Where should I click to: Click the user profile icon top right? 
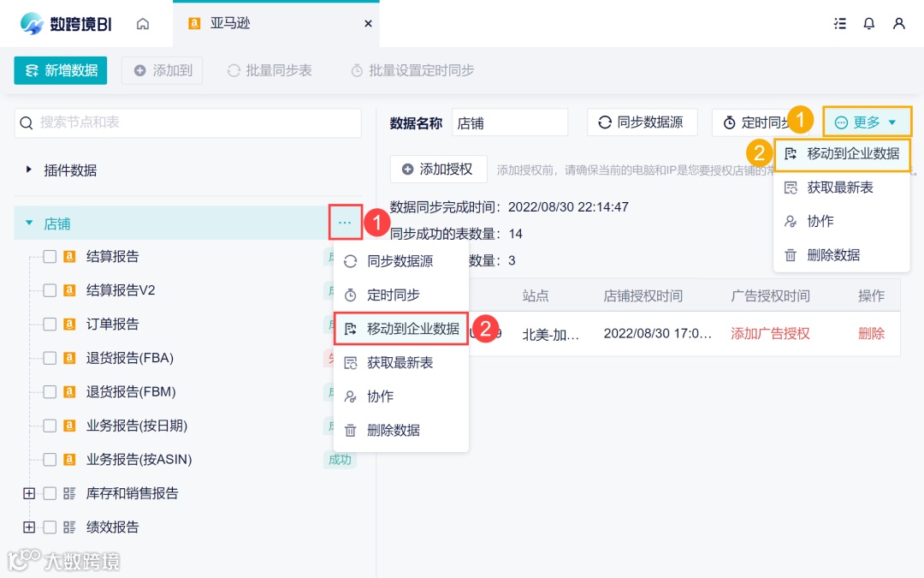pyautogui.click(x=898, y=24)
